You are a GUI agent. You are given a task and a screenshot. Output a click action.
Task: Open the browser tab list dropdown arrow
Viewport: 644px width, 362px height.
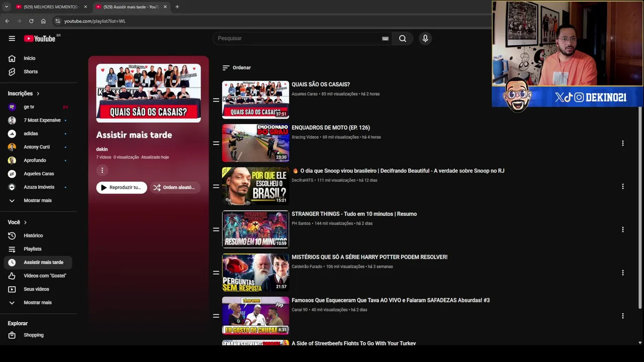coord(6,7)
